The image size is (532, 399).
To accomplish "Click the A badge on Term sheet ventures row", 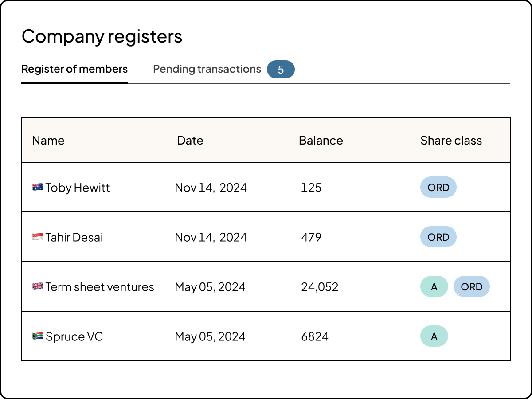I will (x=434, y=286).
